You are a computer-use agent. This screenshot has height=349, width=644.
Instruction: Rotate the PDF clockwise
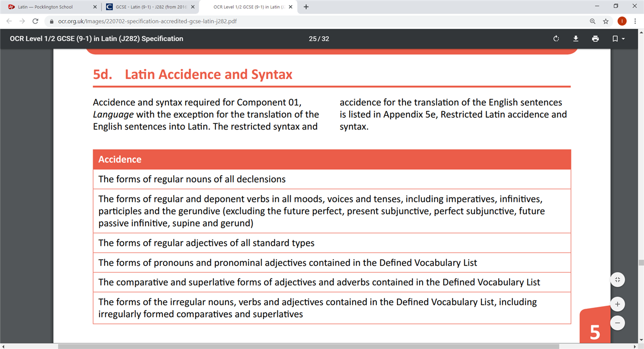556,39
